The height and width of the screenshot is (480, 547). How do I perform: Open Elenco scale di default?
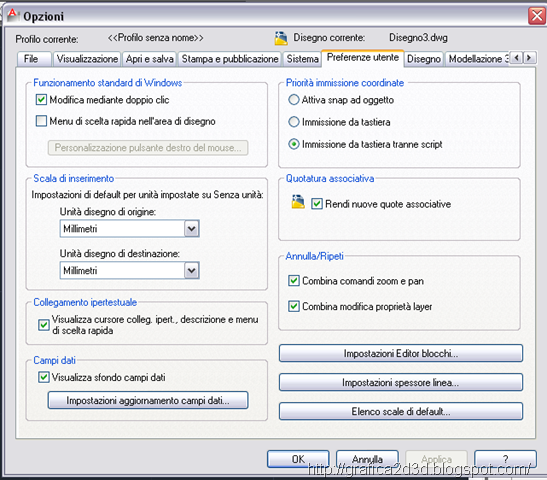pyautogui.click(x=401, y=411)
